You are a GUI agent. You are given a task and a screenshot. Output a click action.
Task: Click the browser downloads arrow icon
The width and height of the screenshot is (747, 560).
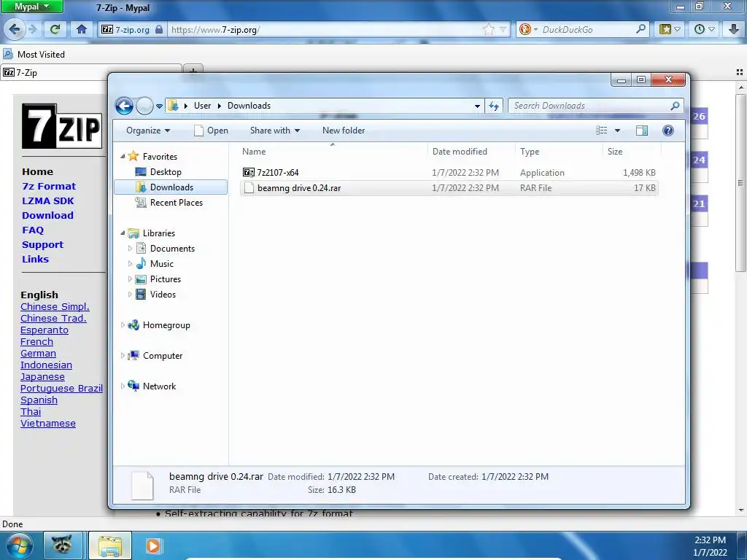[734, 29]
